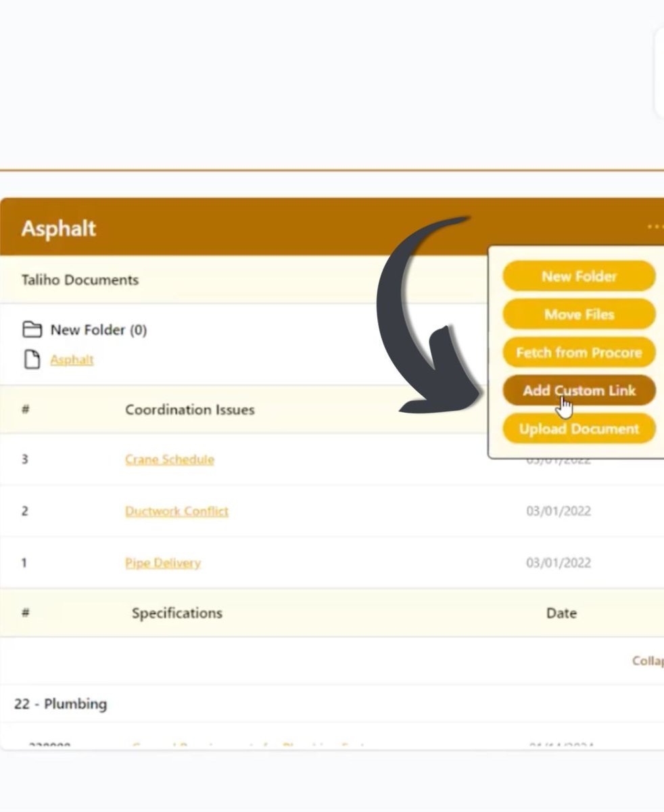Expand the 22 - Plumbing section
Viewport: 664px width, 812px height.
click(x=60, y=704)
